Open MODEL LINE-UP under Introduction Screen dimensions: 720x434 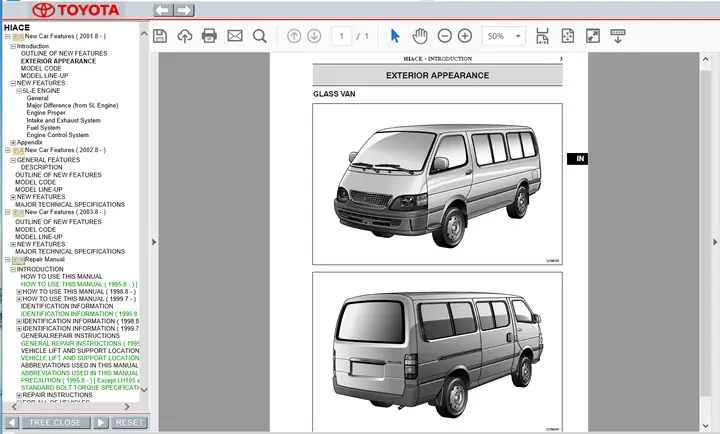coord(44,76)
